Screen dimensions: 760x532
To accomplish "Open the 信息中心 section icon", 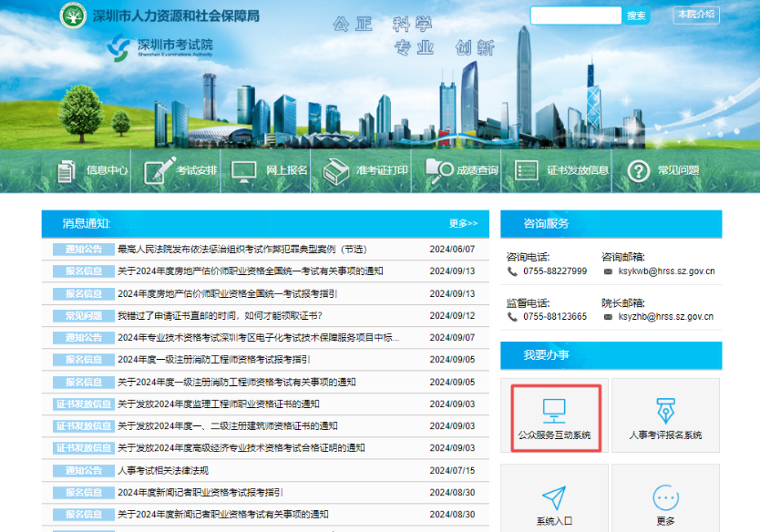I will pyautogui.click(x=67, y=171).
